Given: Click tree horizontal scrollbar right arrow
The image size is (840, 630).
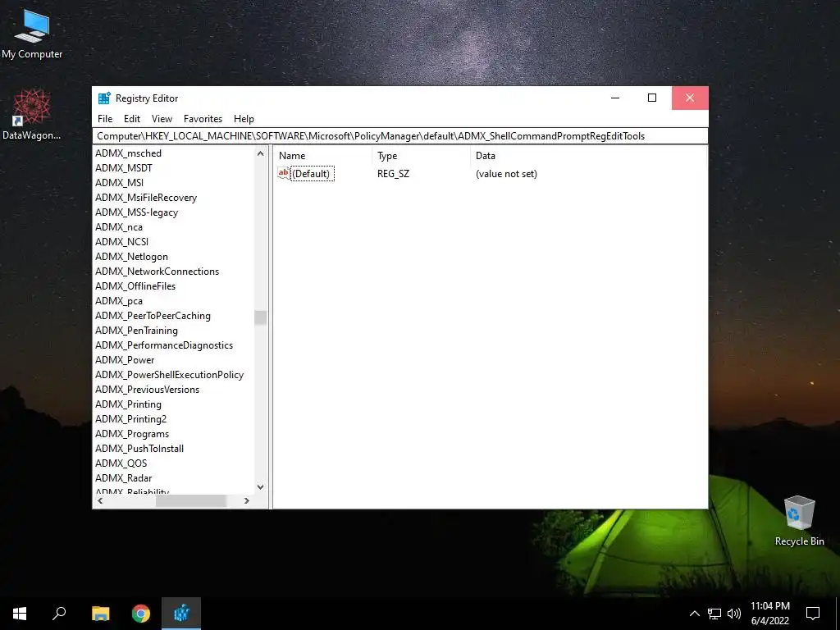Looking at the screenshot, I should pos(246,501).
